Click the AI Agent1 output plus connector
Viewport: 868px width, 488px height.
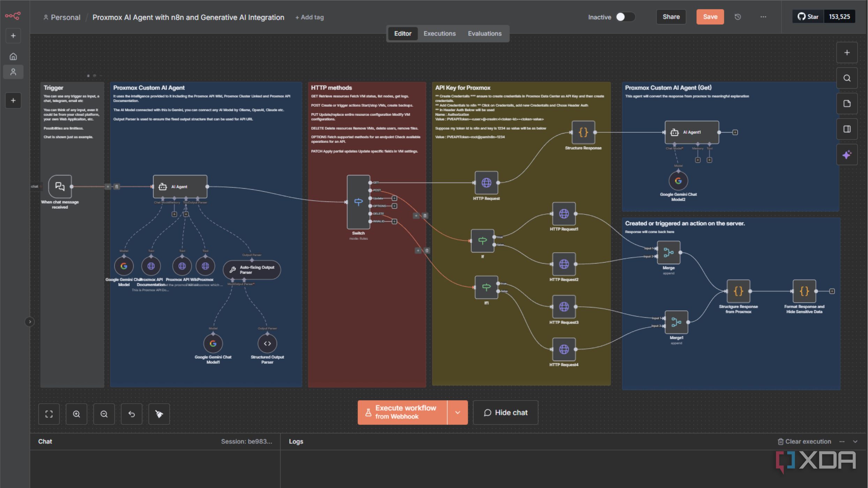click(735, 132)
